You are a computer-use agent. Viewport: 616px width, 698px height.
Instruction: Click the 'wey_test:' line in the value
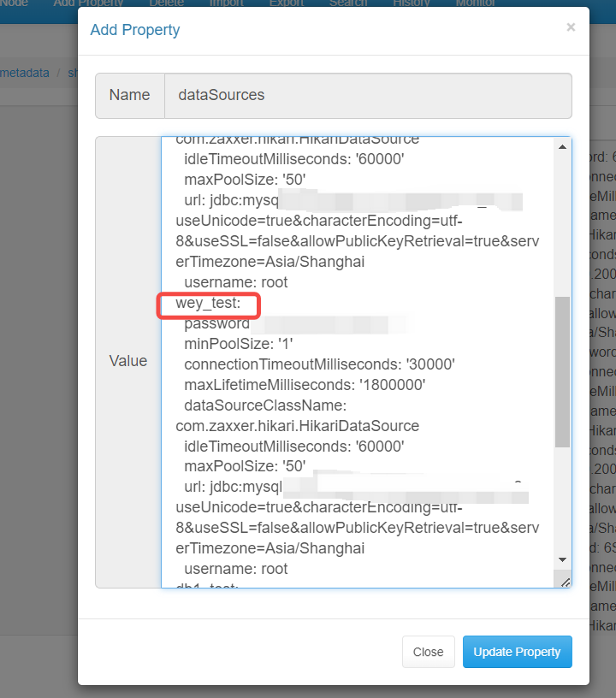point(208,303)
